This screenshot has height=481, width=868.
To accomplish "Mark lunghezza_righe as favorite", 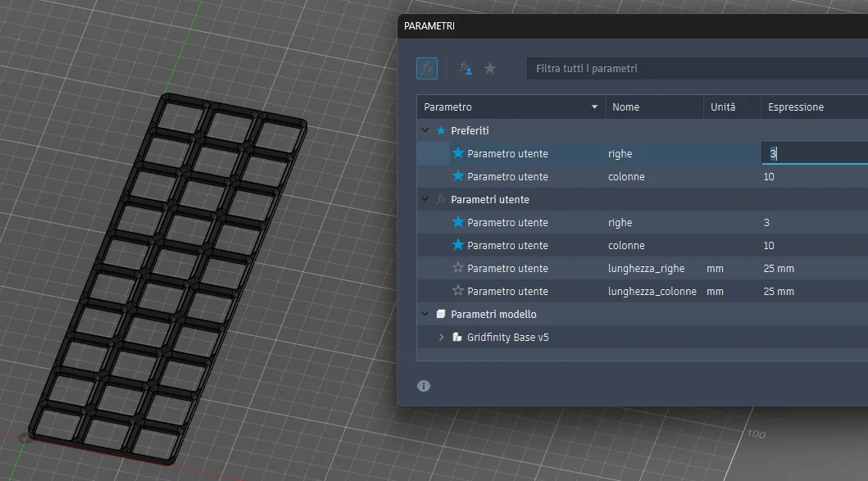I will pos(458,268).
